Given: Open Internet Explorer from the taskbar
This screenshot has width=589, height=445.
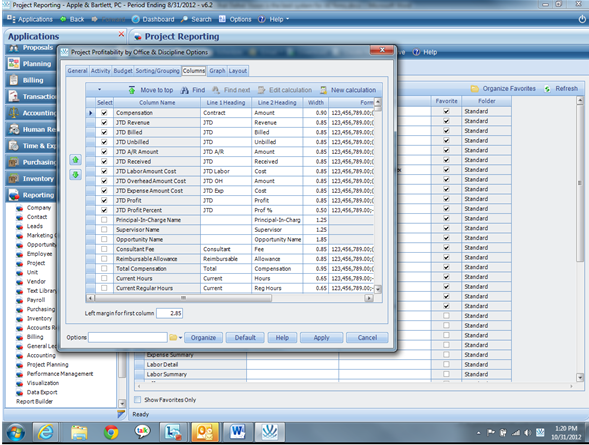Looking at the screenshot, I should tap(46, 432).
